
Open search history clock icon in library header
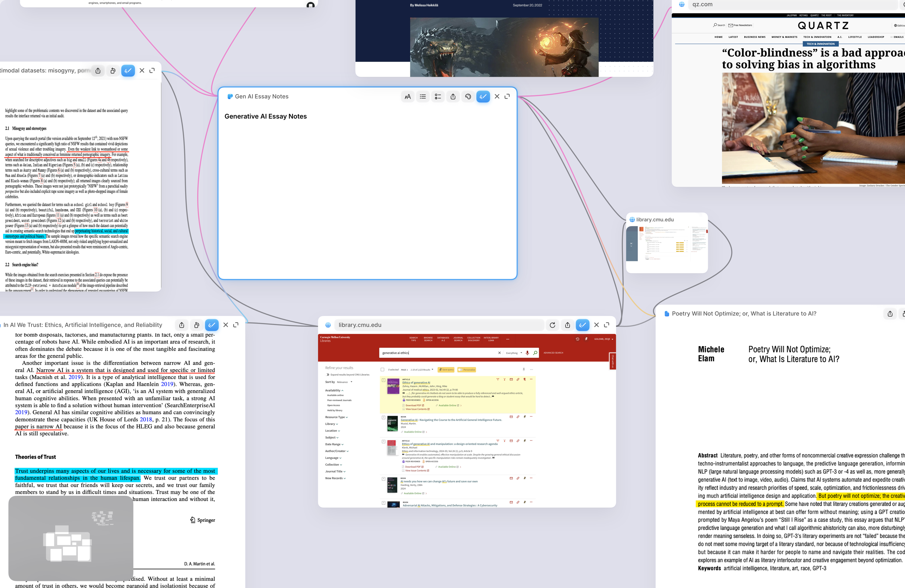[x=577, y=339]
